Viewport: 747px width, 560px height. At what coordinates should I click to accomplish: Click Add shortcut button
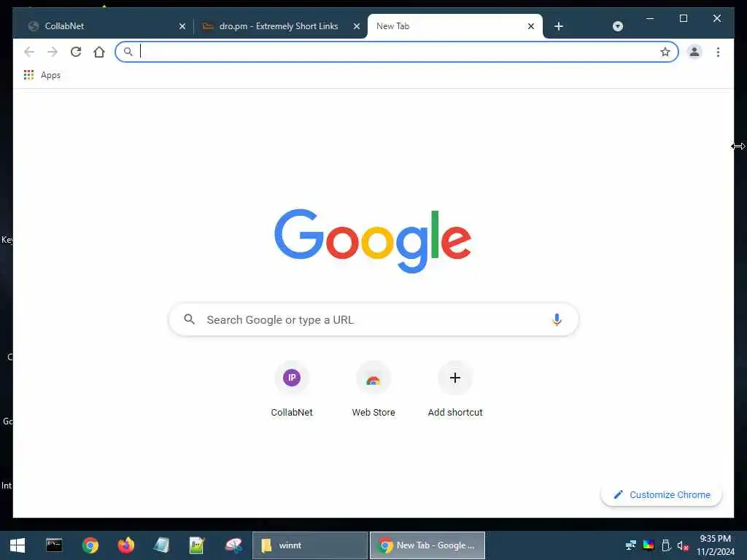455,389
